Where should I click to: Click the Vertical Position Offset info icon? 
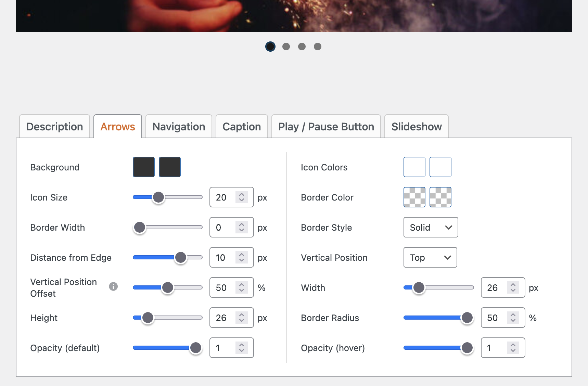point(113,286)
